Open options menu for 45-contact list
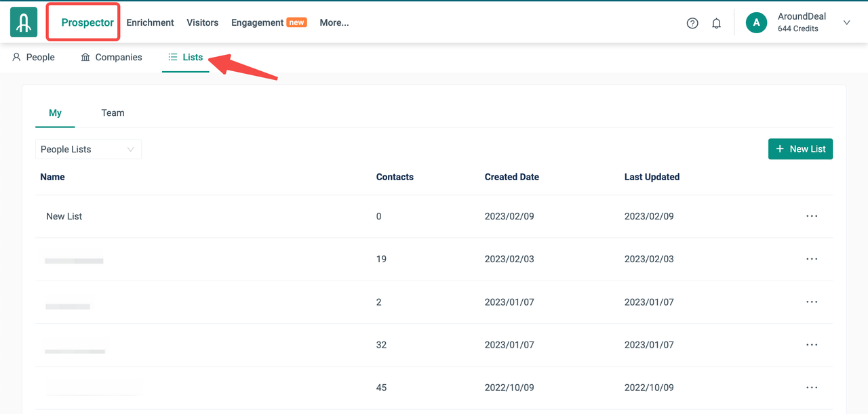Viewport: 868px width, 414px height. tap(812, 388)
